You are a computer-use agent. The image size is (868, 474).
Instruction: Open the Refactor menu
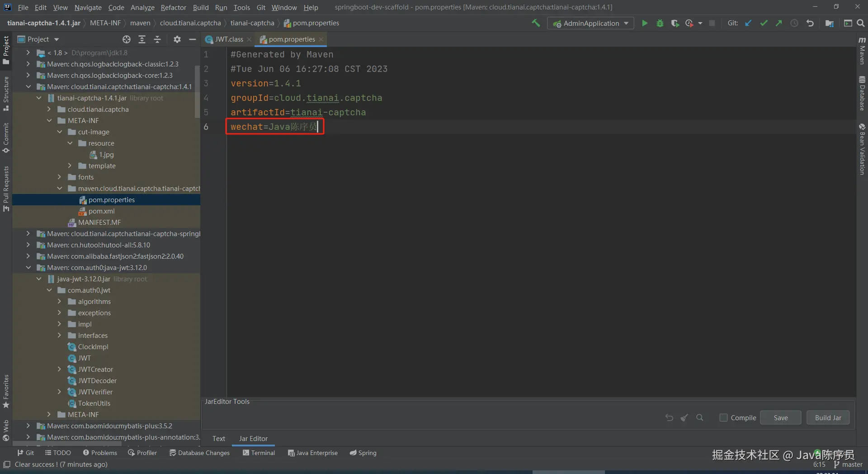pyautogui.click(x=173, y=7)
